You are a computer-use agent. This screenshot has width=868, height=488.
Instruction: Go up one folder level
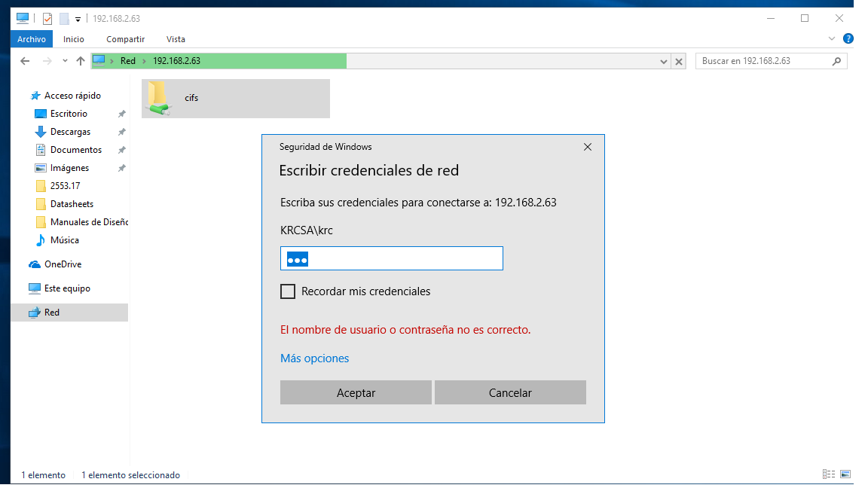pyautogui.click(x=81, y=61)
